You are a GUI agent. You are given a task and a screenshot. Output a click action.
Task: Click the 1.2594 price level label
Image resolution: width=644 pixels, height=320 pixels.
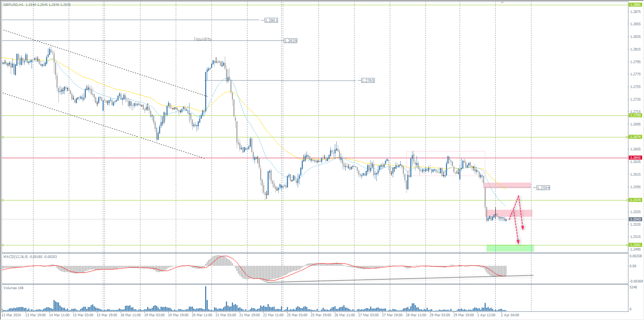543,188
